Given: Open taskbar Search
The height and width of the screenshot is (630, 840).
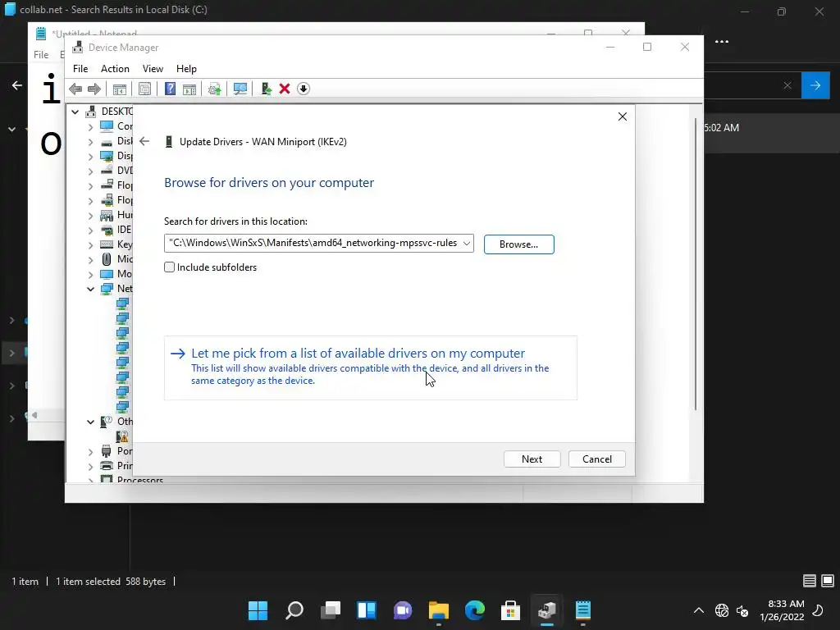Looking at the screenshot, I should click(x=294, y=610).
